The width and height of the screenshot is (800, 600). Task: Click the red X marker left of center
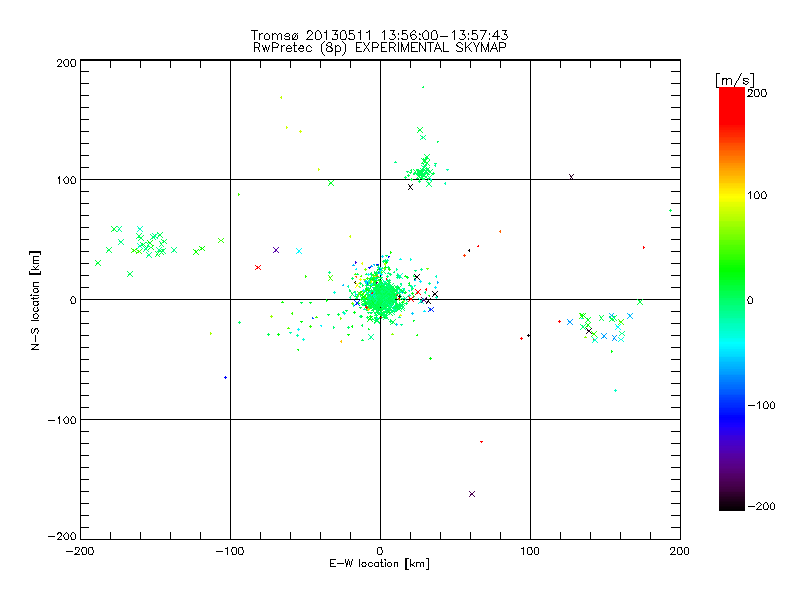tap(258, 267)
